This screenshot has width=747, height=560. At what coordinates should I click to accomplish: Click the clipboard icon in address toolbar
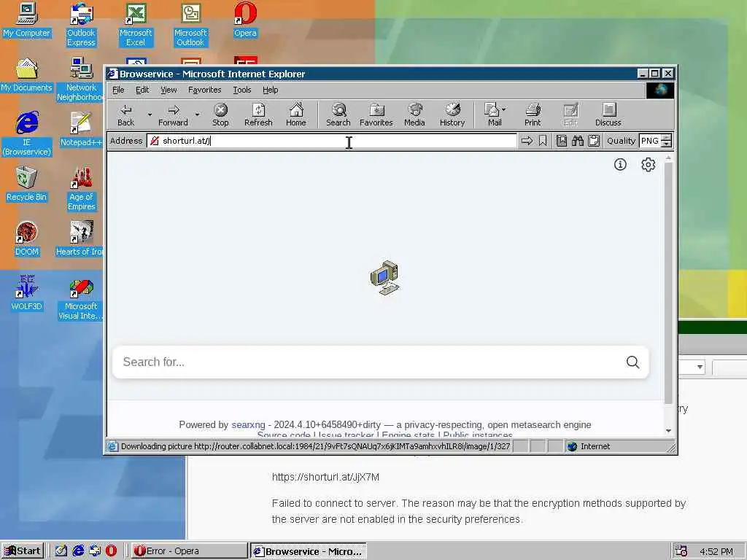pos(594,141)
